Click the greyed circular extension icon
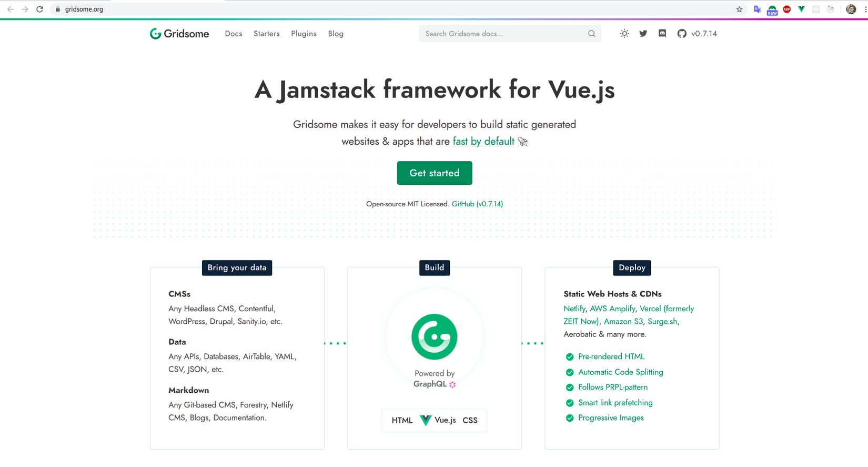 [x=831, y=9]
